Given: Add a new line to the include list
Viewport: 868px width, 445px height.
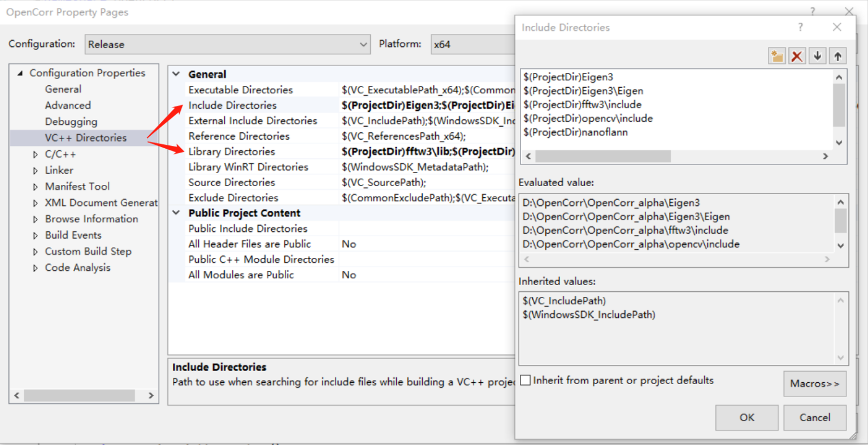Looking at the screenshot, I should pos(776,55).
